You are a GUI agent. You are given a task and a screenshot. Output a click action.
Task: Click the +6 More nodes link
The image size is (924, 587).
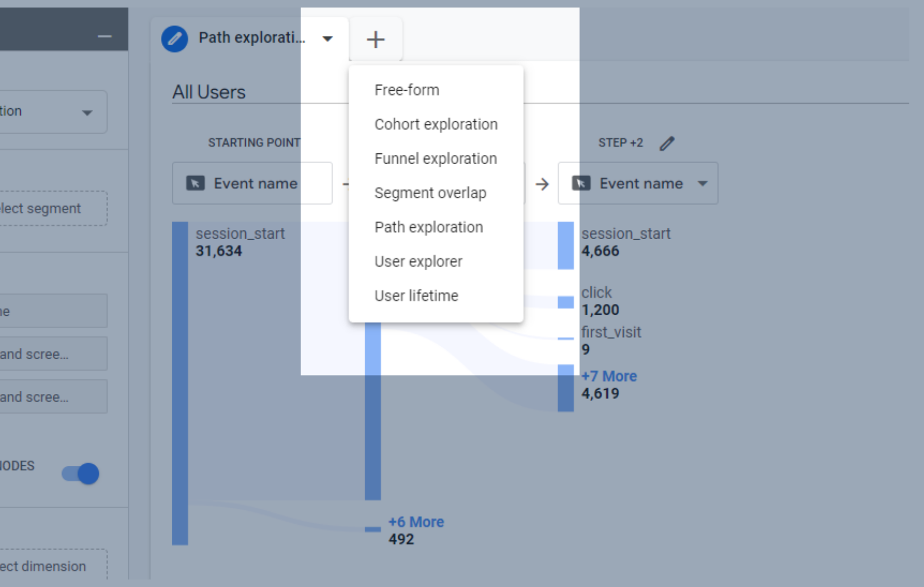coord(416,522)
